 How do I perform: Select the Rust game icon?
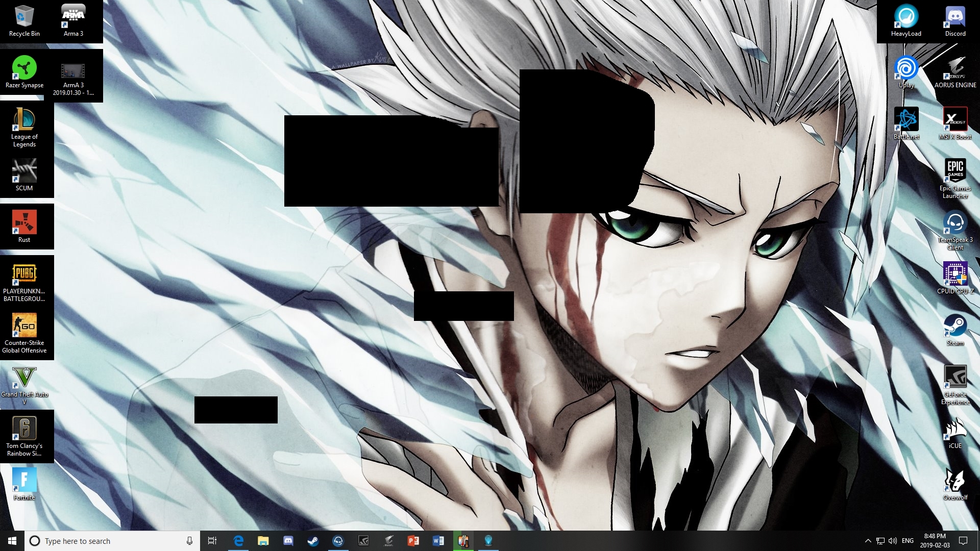click(x=24, y=226)
